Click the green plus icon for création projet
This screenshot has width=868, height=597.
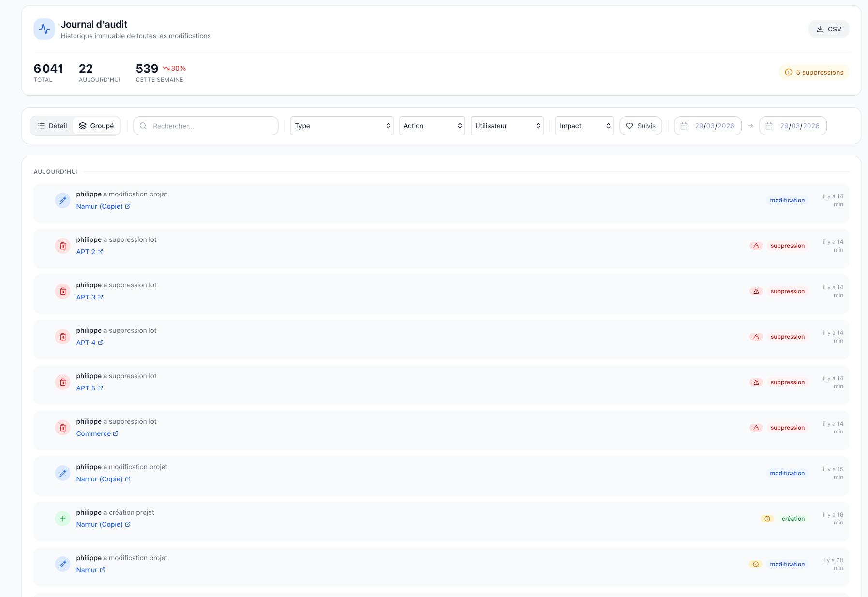point(62,519)
